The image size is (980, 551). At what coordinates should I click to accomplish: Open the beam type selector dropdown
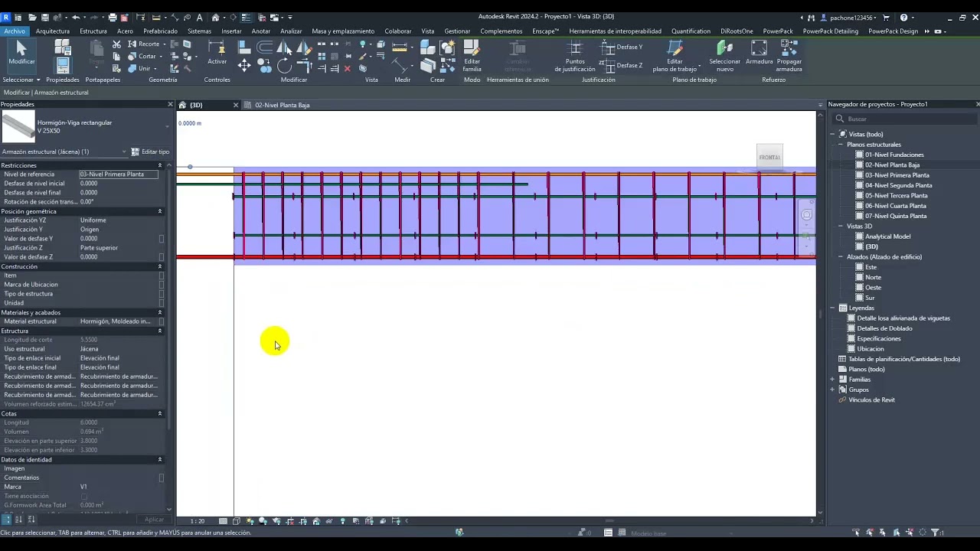pyautogui.click(x=166, y=126)
